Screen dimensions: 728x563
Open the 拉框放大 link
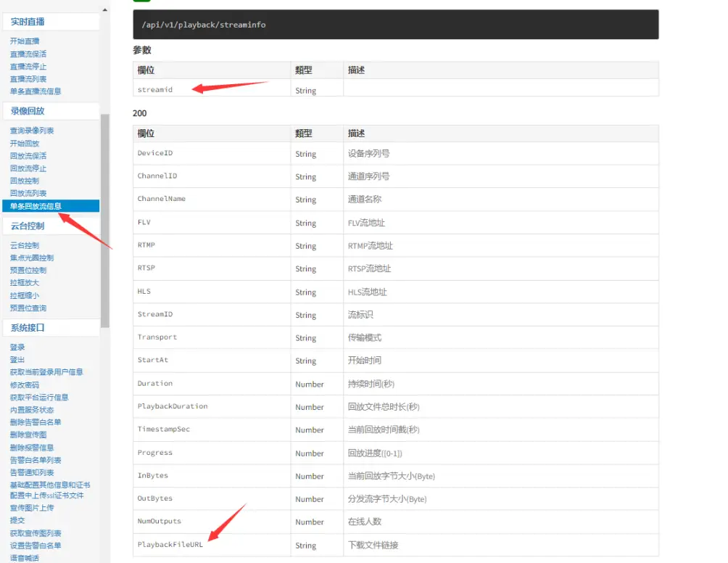pyautogui.click(x=25, y=283)
